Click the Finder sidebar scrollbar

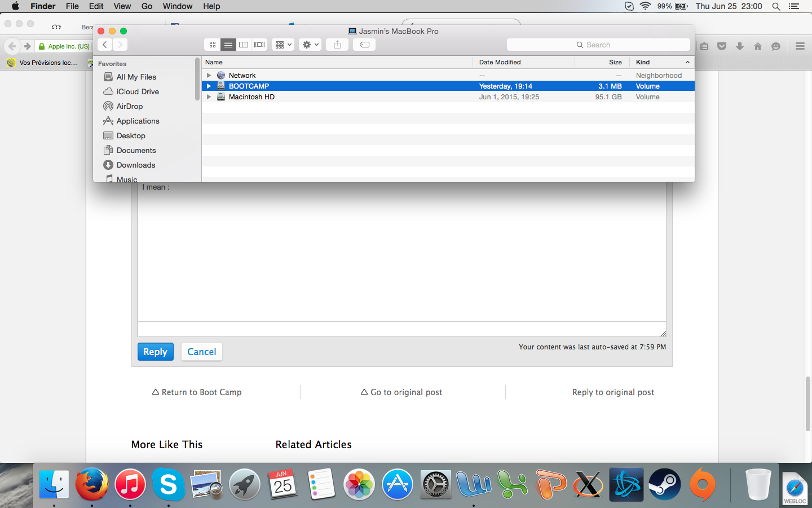197,79
